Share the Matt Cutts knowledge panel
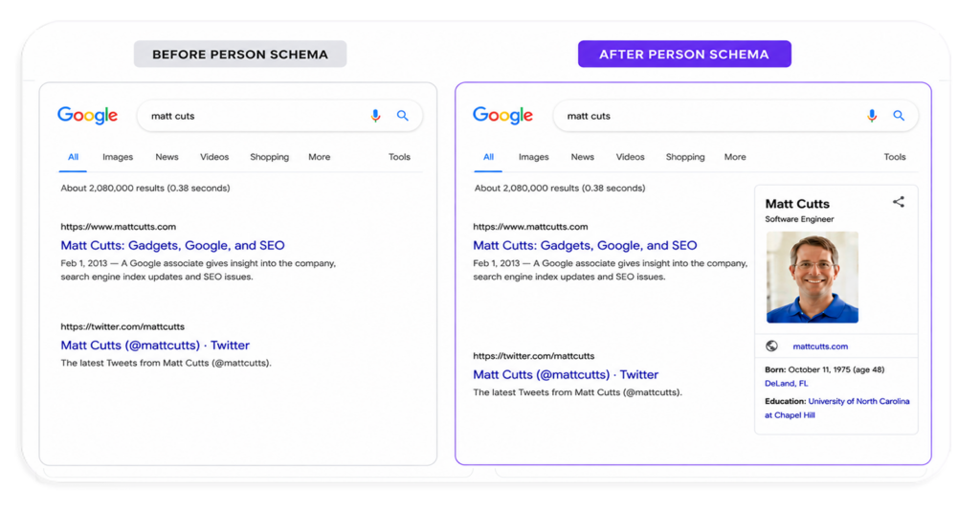 coord(898,202)
